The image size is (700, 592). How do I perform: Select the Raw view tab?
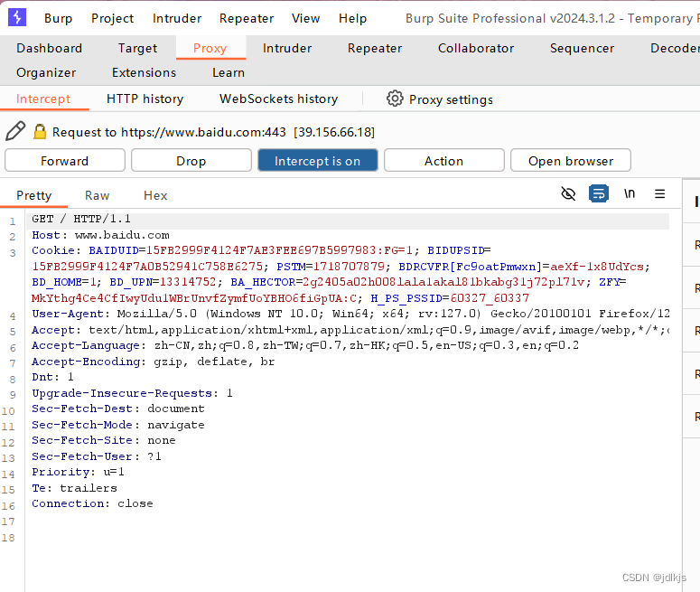click(97, 195)
